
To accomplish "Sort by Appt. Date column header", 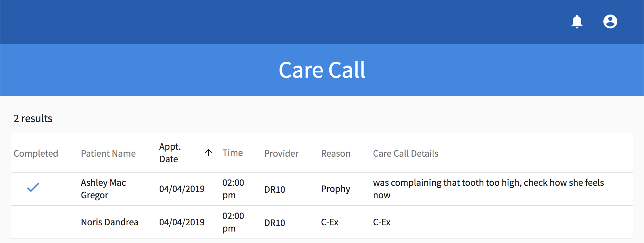I will coord(170,153).
